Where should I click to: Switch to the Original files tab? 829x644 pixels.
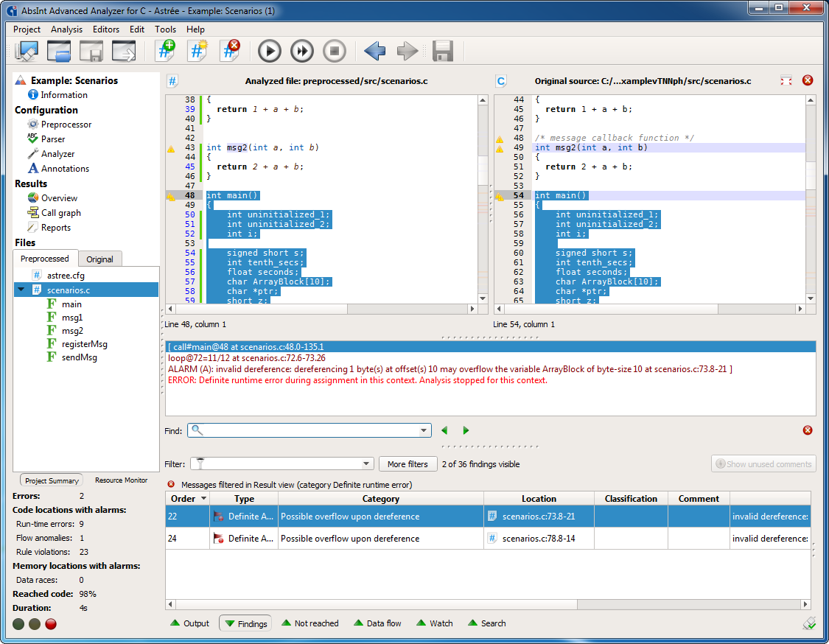(x=100, y=259)
